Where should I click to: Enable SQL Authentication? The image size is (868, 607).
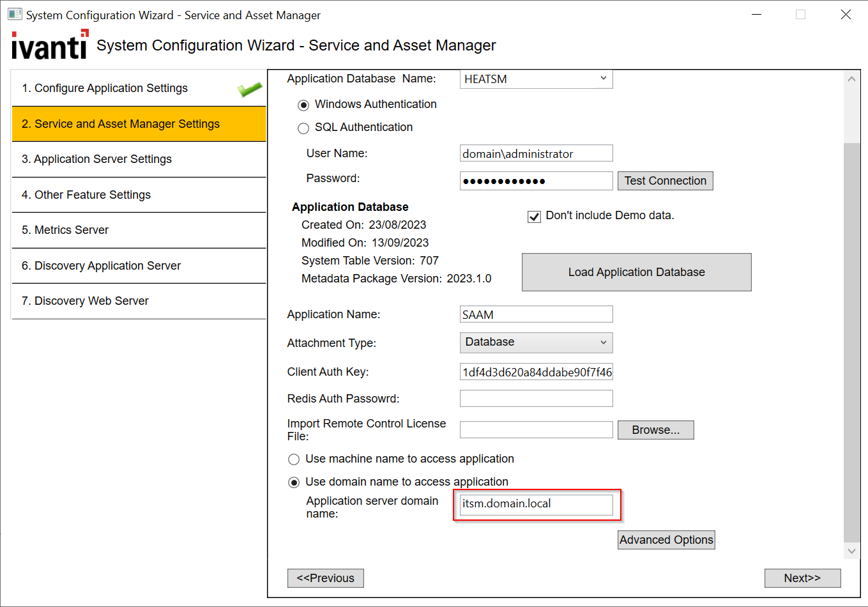click(303, 128)
